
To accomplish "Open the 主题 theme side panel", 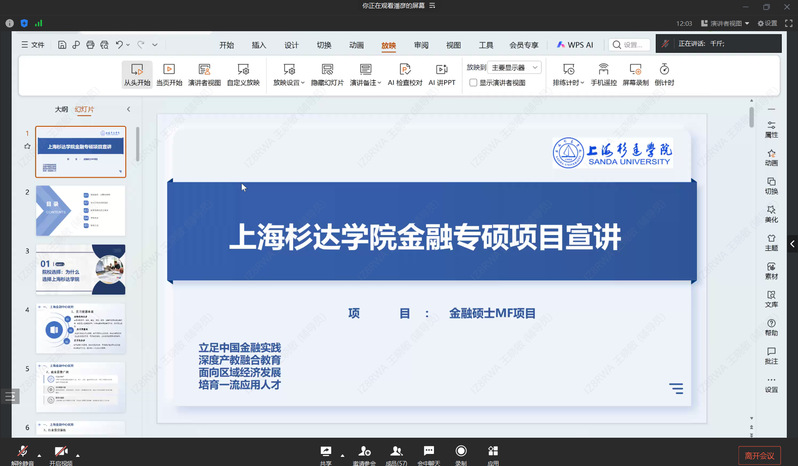I will [772, 243].
